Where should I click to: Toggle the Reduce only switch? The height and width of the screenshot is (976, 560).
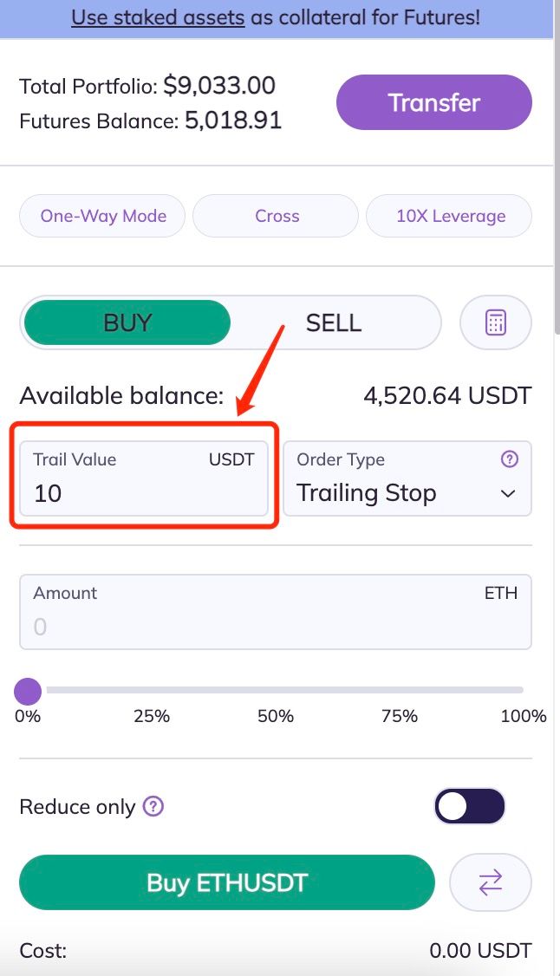point(469,807)
